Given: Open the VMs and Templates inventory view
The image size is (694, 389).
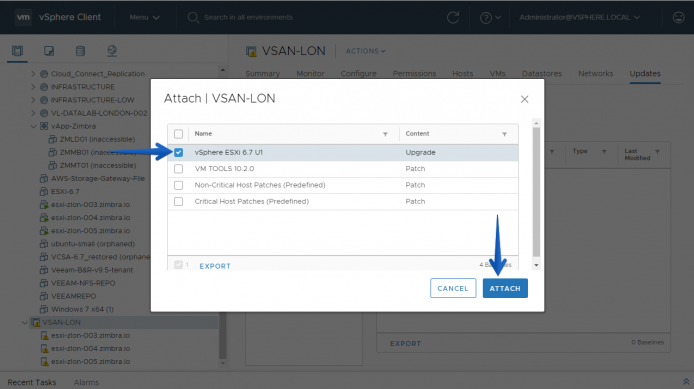Looking at the screenshot, I should pyautogui.click(x=49, y=51).
